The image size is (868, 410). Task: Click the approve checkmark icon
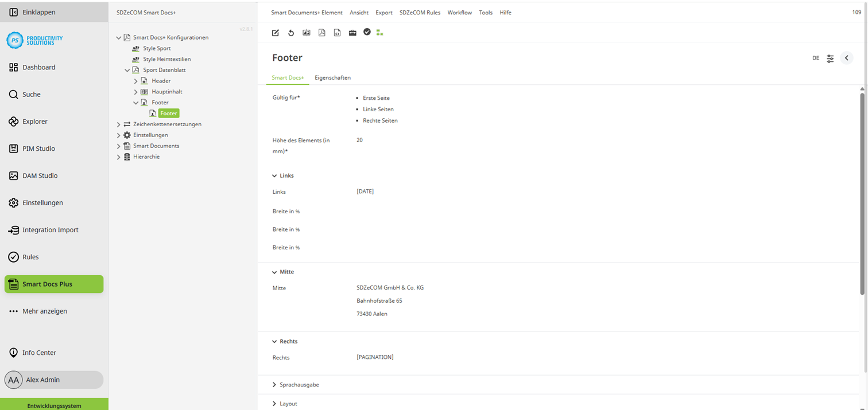point(367,33)
